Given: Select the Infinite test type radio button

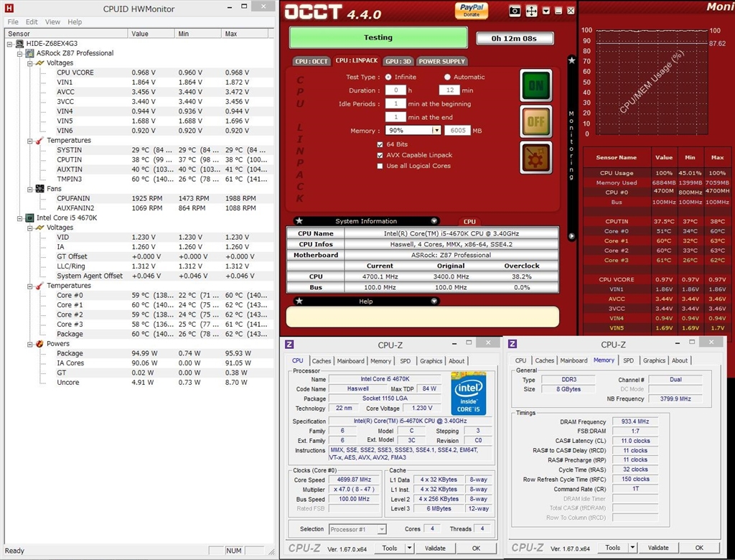Looking at the screenshot, I should click(388, 77).
